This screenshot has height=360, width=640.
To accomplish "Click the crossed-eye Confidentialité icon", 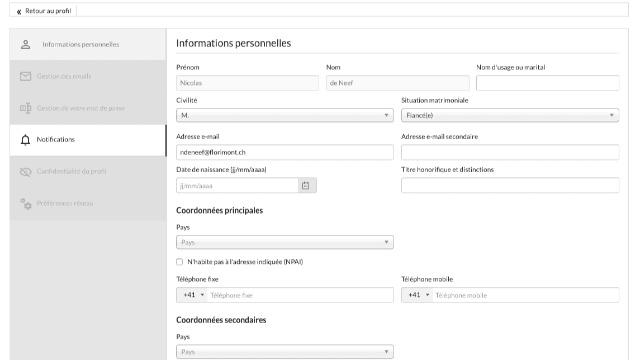I will click(x=25, y=172).
